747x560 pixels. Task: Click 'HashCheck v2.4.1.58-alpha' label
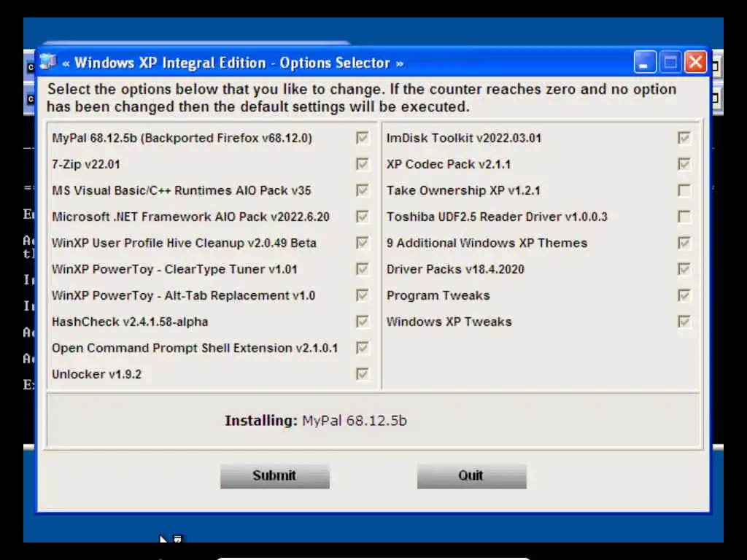[130, 322]
